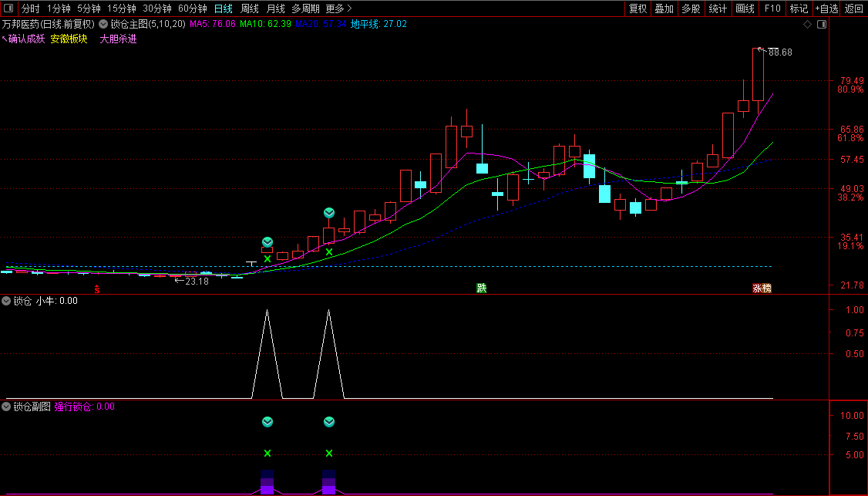This screenshot has width=868, height=496.
Task: Switch to 分时 chart
Action: [x=30, y=8]
